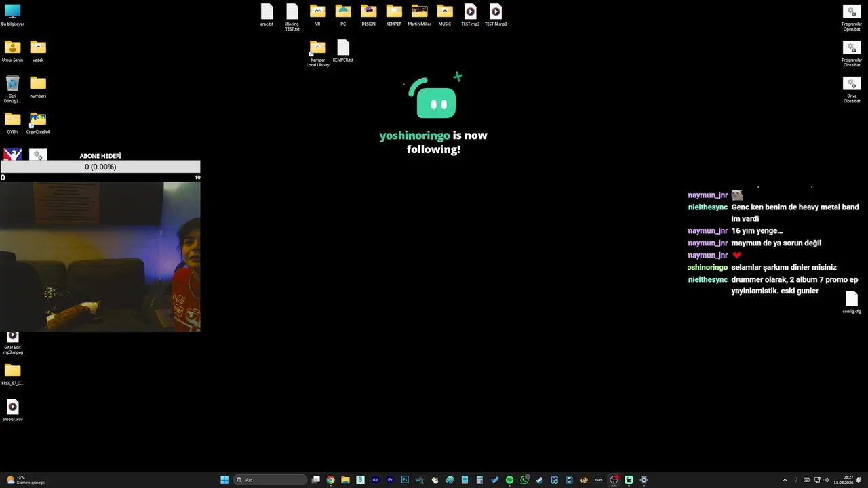Open the DESIGN folder
Screen dimensions: 868x488
pos(368,15)
